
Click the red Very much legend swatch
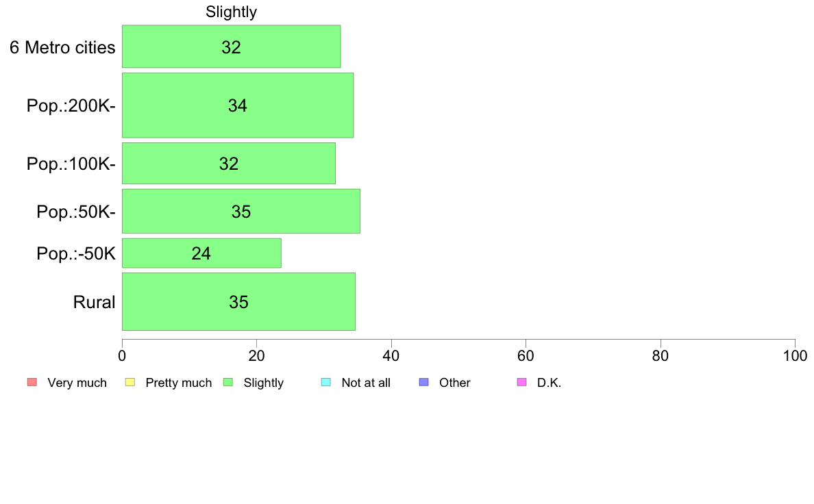tap(32, 382)
